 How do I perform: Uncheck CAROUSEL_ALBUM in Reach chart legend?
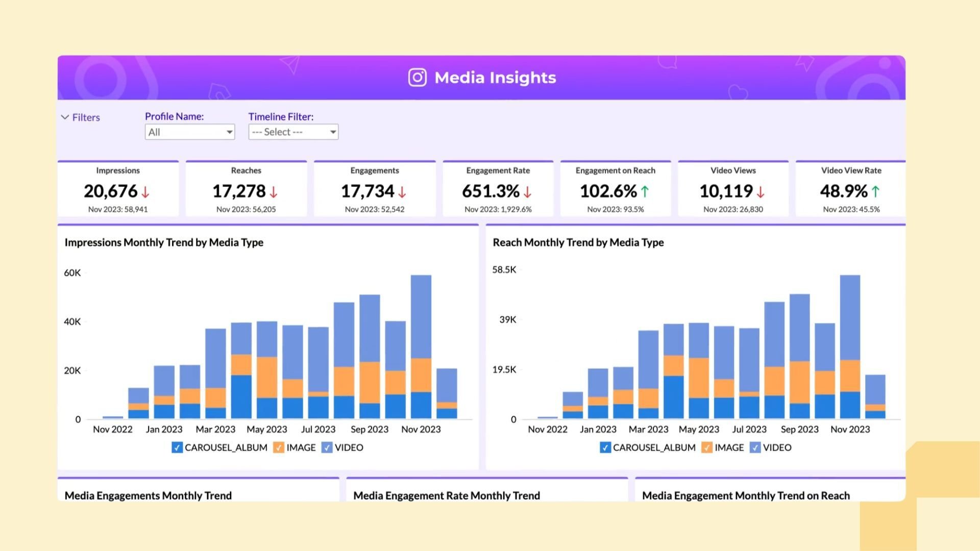[x=605, y=447]
